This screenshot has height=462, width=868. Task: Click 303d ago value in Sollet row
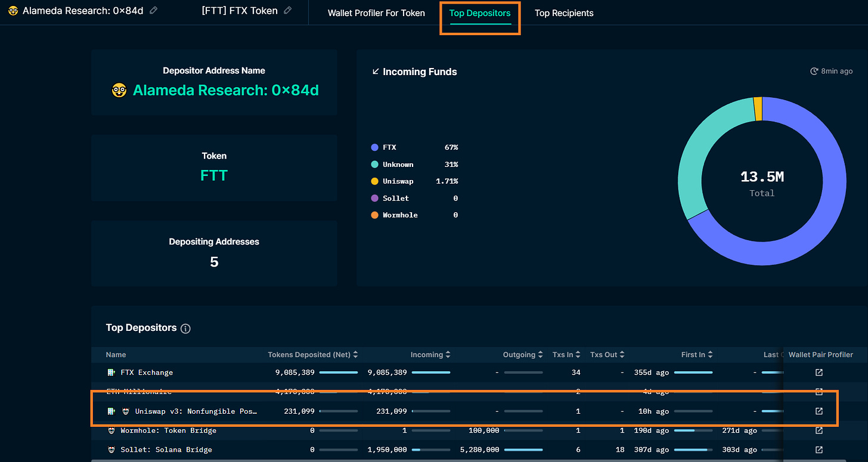tap(739, 449)
